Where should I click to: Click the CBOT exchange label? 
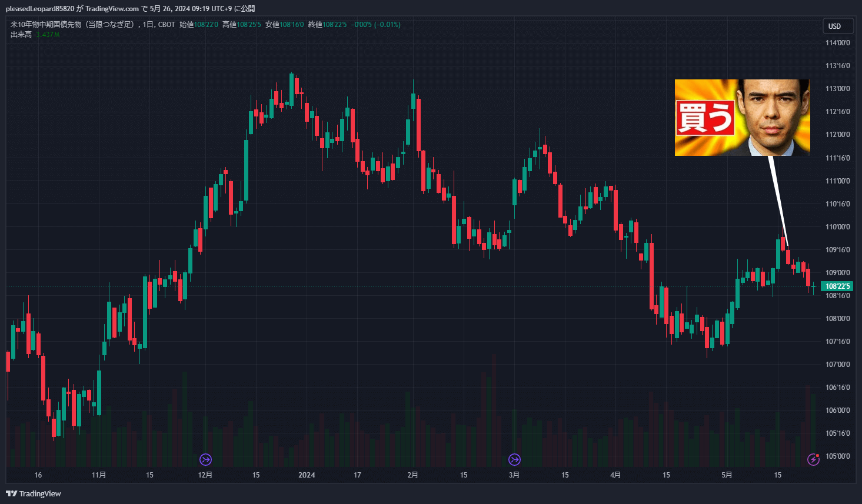tap(167, 25)
